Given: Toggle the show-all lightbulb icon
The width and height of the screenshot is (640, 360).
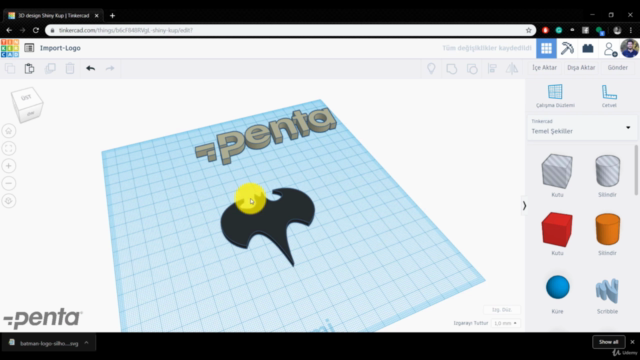Looking at the screenshot, I should (x=431, y=68).
